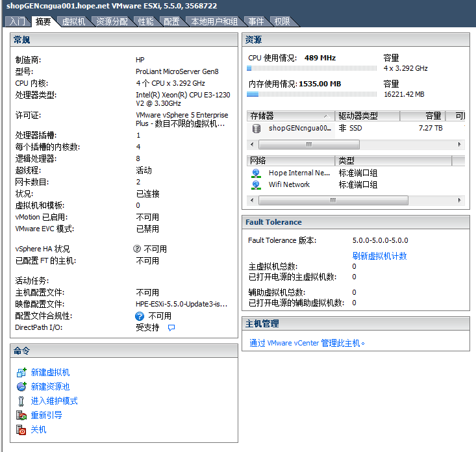Open the 性能 tab
Viewport: 476px width, 452px height.
145,21
